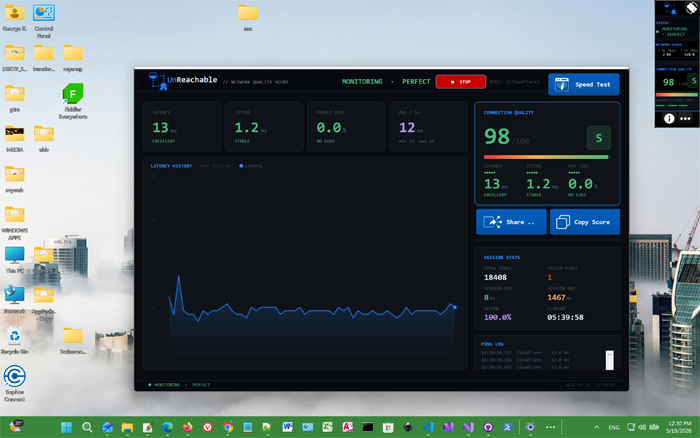Open the Network desktop icon

pyautogui.click(x=14, y=300)
